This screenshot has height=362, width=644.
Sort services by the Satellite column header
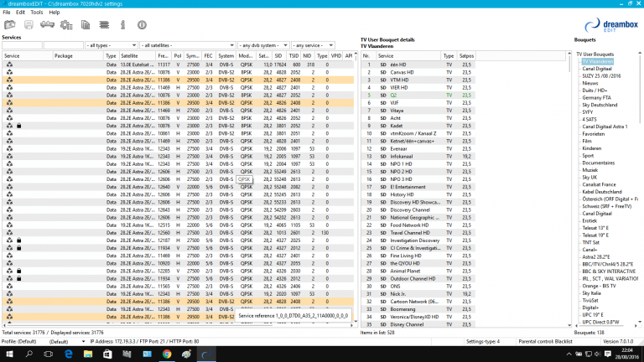137,55
